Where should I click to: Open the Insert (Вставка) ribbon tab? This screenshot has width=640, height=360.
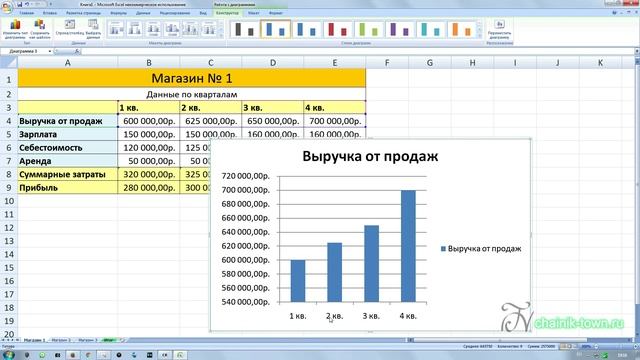click(50, 13)
